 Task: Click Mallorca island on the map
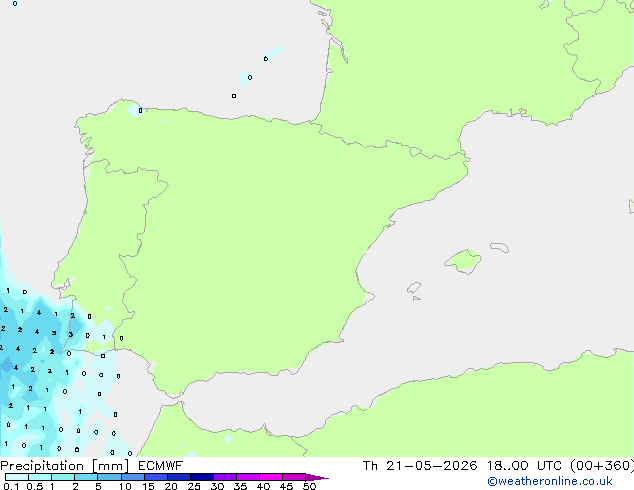pyautogui.click(x=464, y=261)
